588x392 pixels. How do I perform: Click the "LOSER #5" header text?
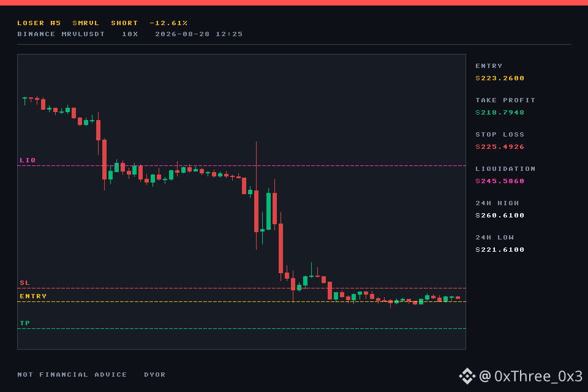click(x=39, y=23)
